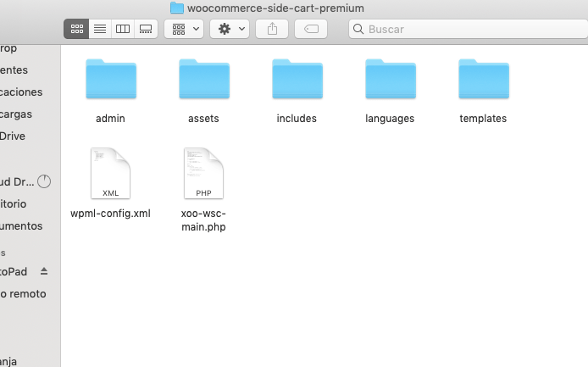Click the 'includes' folder name label
Image resolution: width=588 pixels, height=367 pixels.
tap(297, 119)
